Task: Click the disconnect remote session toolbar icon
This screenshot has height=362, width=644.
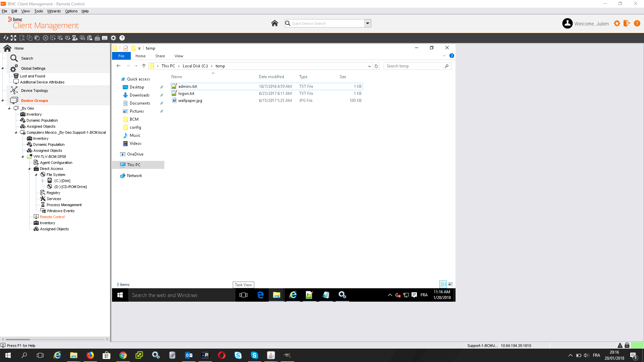Action: 60,38
